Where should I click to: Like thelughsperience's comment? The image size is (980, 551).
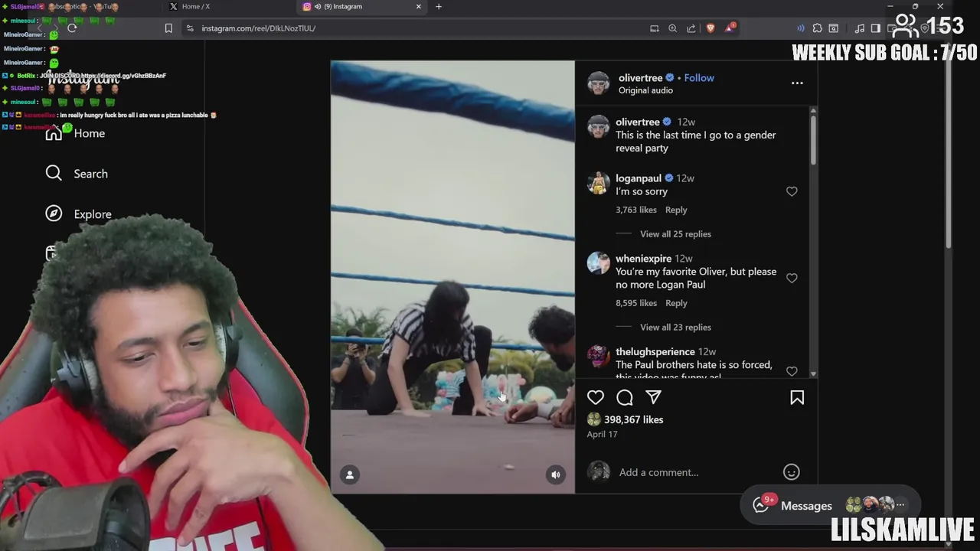coord(792,371)
